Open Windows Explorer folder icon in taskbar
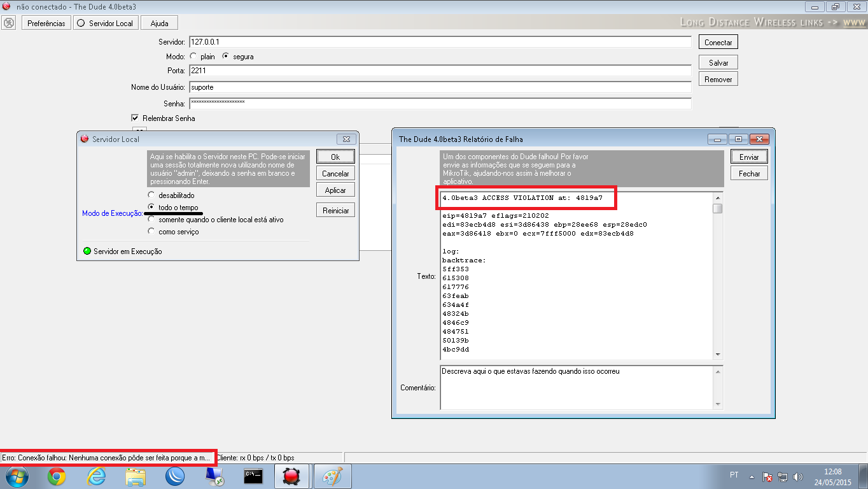868x489 pixels. (136, 476)
